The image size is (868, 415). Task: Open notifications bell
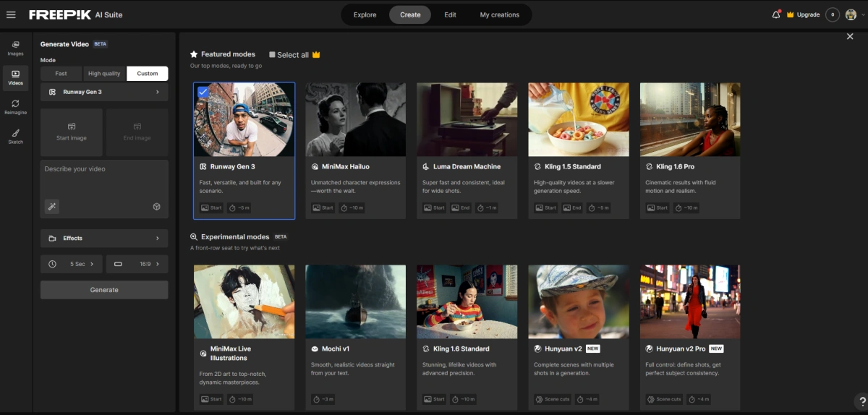(x=776, y=14)
